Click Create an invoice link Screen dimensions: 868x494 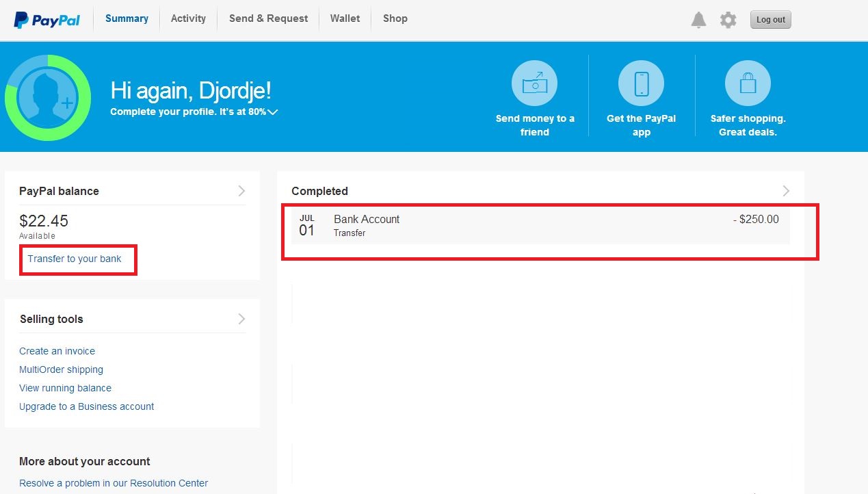[x=57, y=351]
